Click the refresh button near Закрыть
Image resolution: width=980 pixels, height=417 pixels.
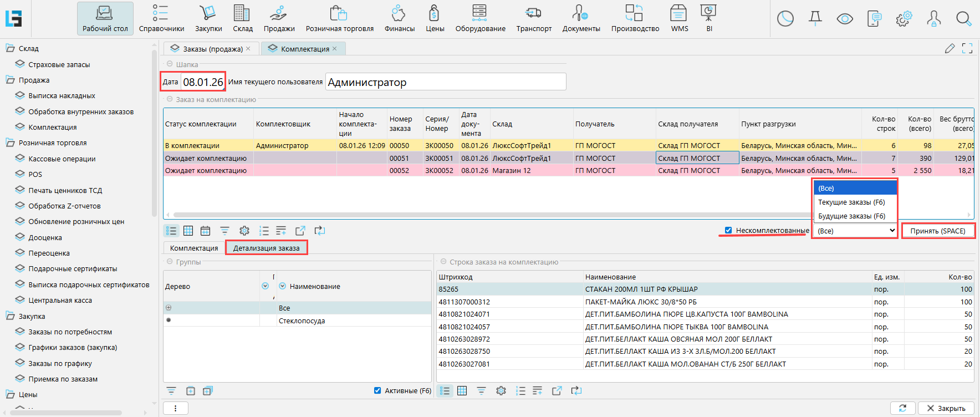pos(902,408)
